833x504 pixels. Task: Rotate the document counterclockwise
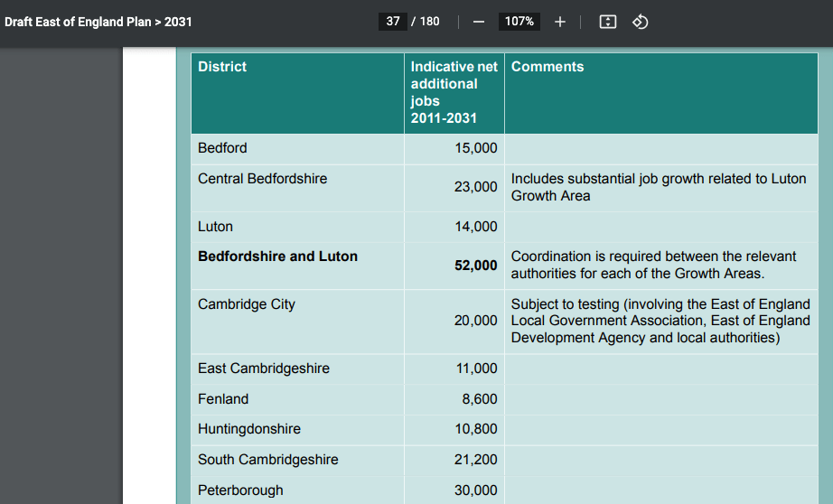tap(640, 22)
